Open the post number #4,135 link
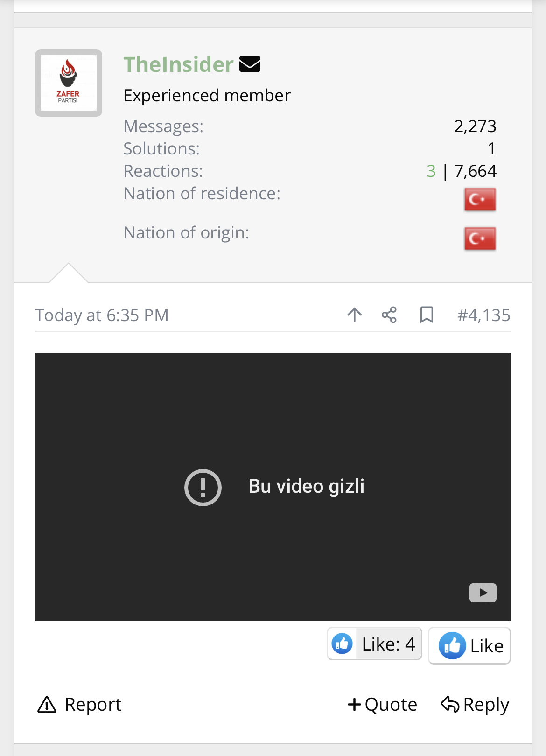The width and height of the screenshot is (546, 756). 483,315
